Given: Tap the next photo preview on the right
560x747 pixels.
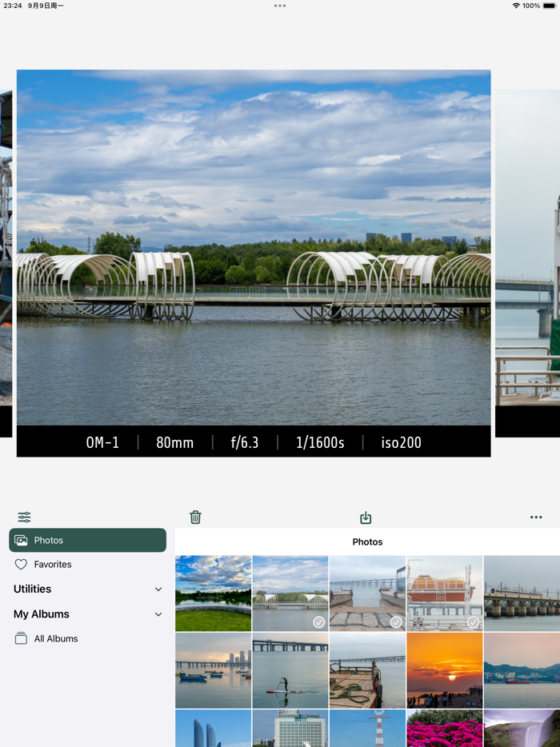Looking at the screenshot, I should 527,263.
